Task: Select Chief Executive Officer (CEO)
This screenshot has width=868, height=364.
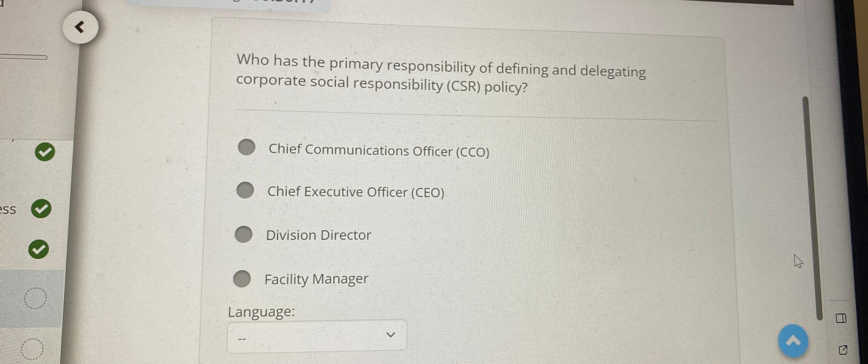Action: click(x=245, y=191)
